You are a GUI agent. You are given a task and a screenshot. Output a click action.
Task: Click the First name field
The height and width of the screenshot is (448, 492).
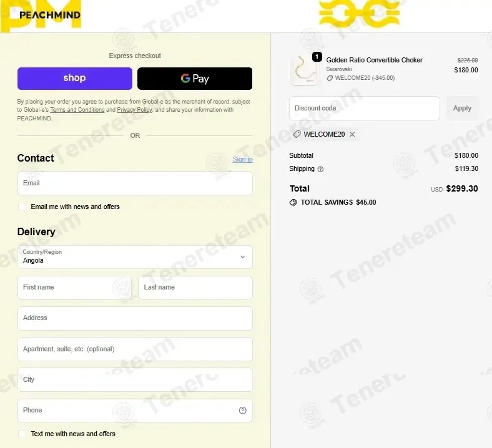[75, 288]
